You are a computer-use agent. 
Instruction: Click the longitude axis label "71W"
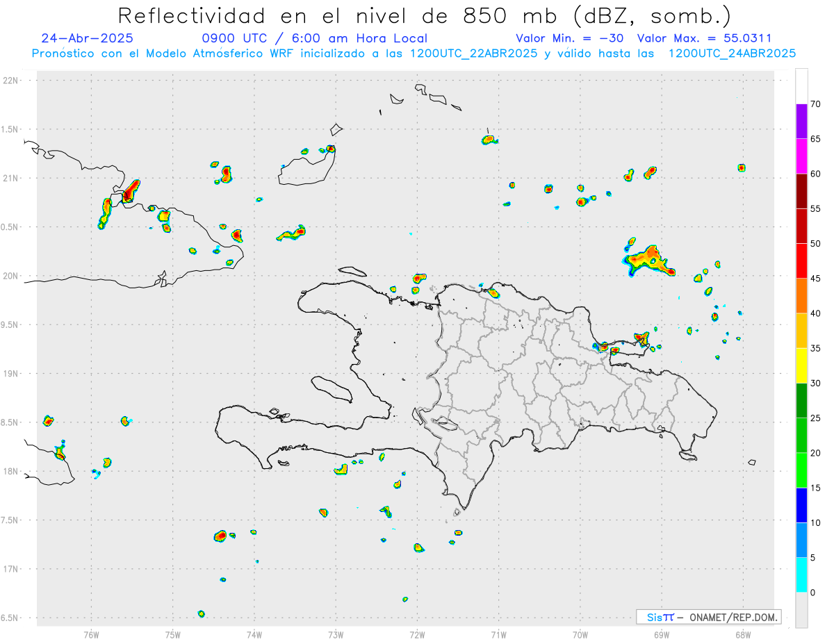tap(498, 634)
